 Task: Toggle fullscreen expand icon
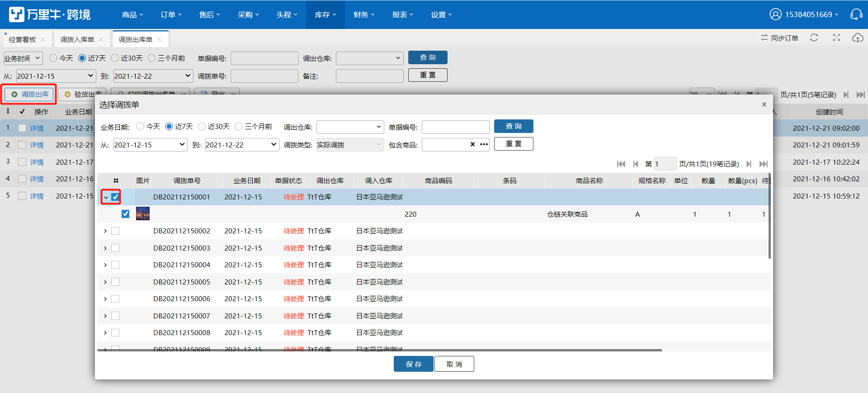836,38
